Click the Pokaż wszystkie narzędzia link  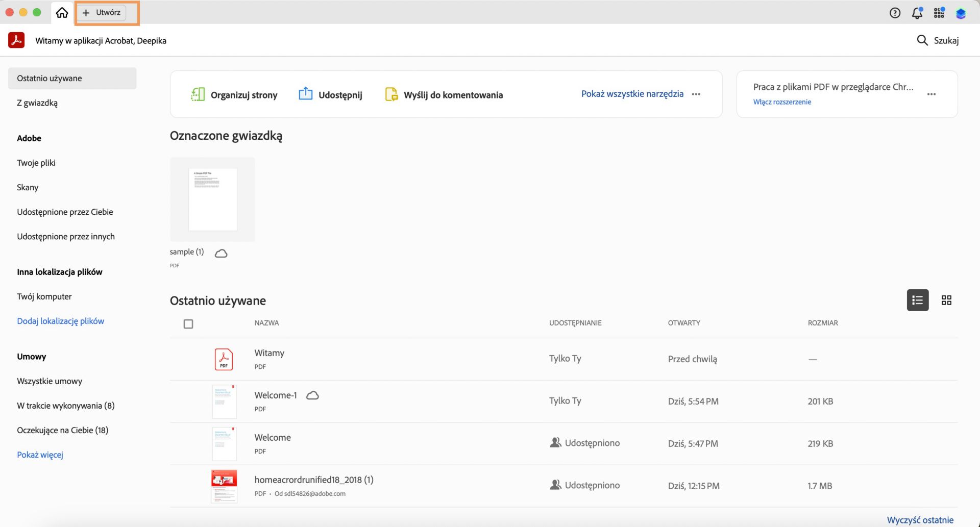coord(632,94)
